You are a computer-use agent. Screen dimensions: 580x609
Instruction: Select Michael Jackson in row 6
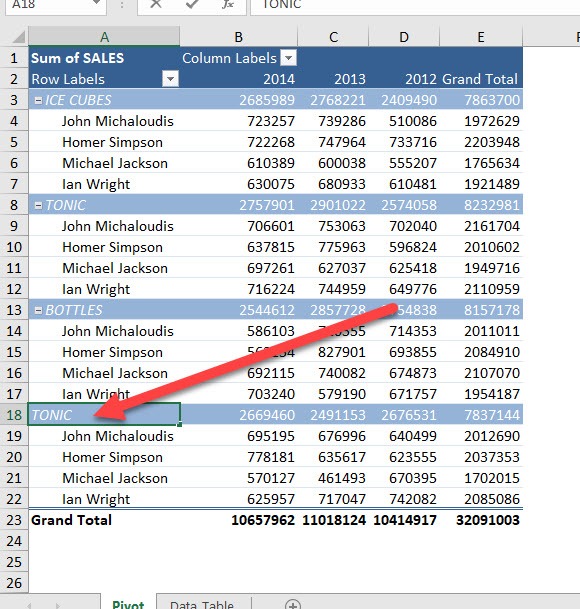[104, 163]
